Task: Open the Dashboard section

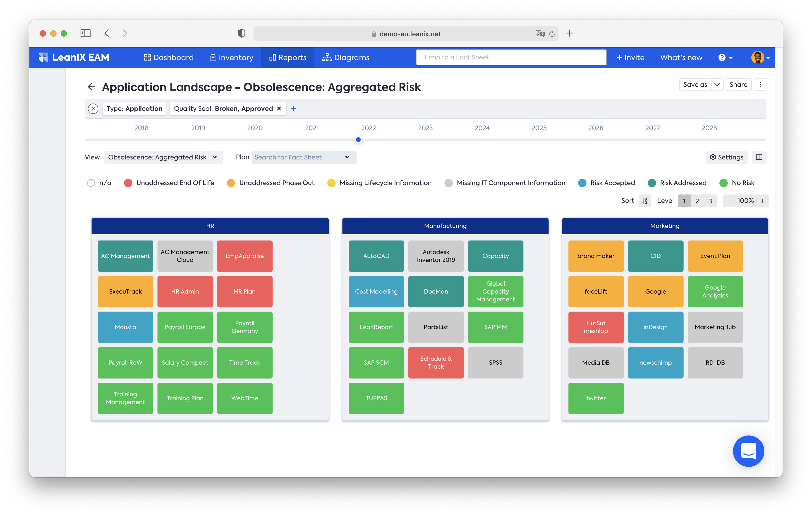Action: tap(169, 57)
